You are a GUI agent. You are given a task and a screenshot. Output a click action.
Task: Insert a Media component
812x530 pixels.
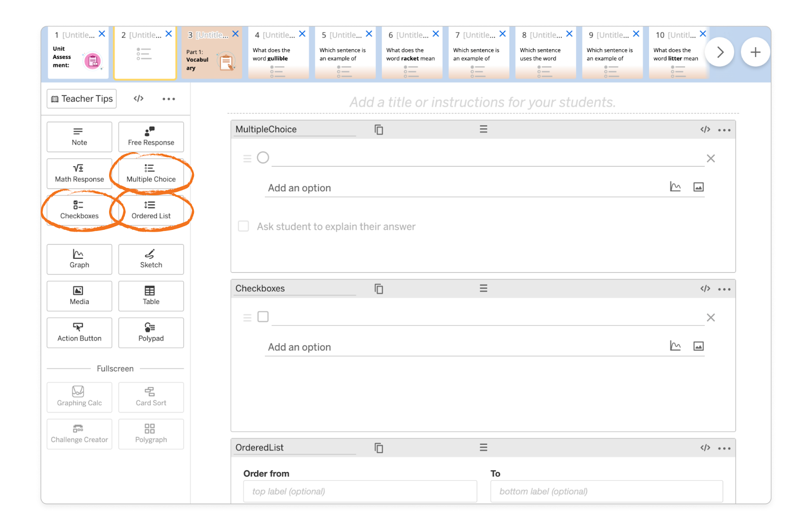click(79, 296)
